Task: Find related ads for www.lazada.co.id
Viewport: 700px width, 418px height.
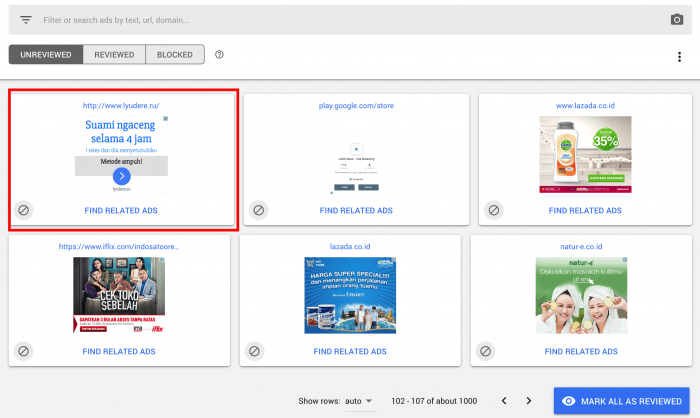Action: pyautogui.click(x=585, y=210)
